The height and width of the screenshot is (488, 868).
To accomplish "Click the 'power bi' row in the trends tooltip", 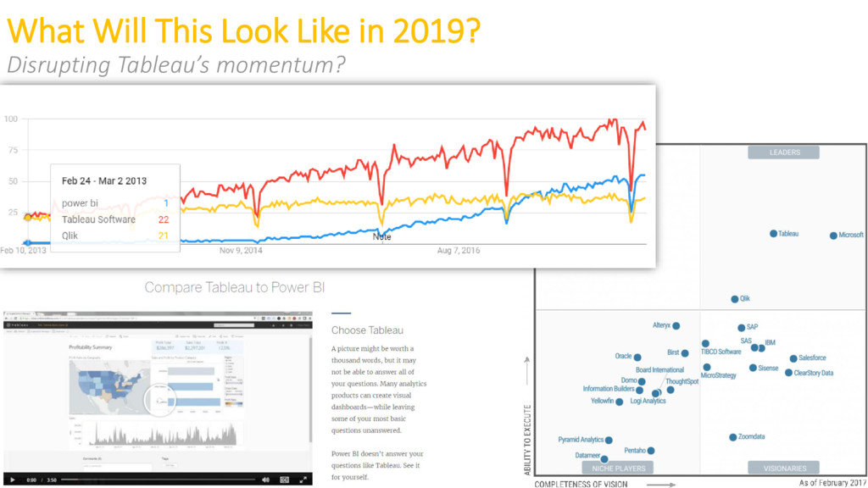I will [114, 203].
